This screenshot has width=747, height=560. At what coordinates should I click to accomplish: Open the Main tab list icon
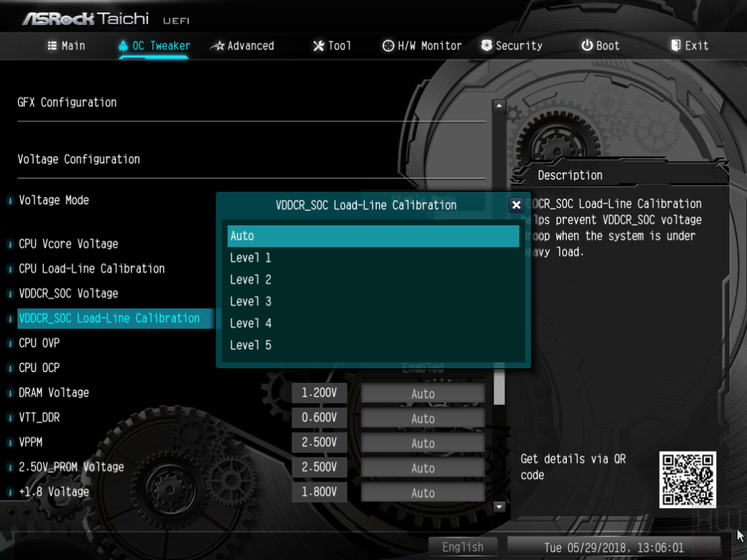(52, 45)
